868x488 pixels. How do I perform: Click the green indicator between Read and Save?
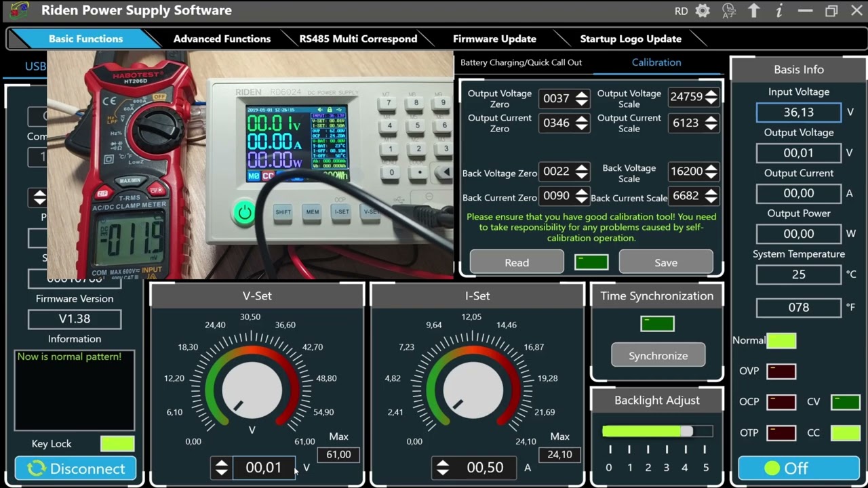point(591,262)
